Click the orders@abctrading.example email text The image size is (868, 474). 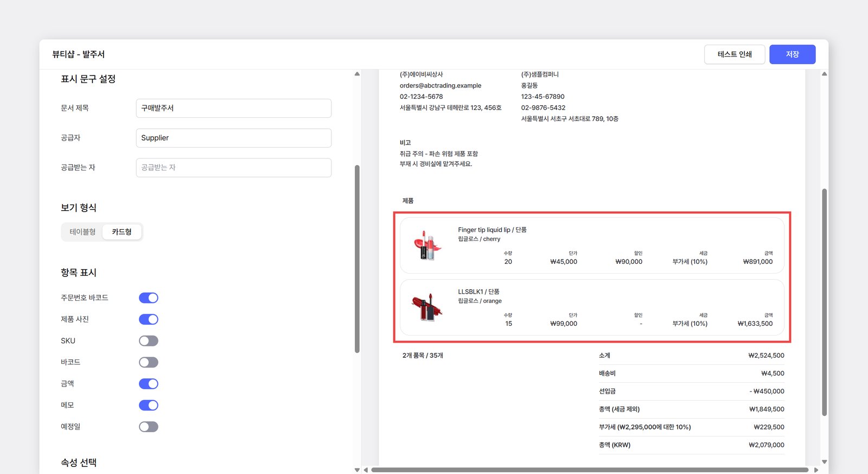point(441,86)
